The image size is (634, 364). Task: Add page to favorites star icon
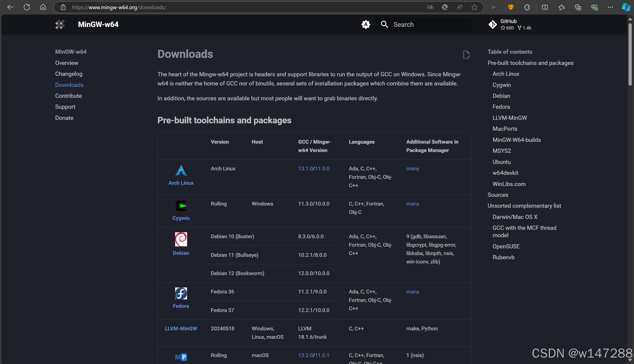click(474, 7)
